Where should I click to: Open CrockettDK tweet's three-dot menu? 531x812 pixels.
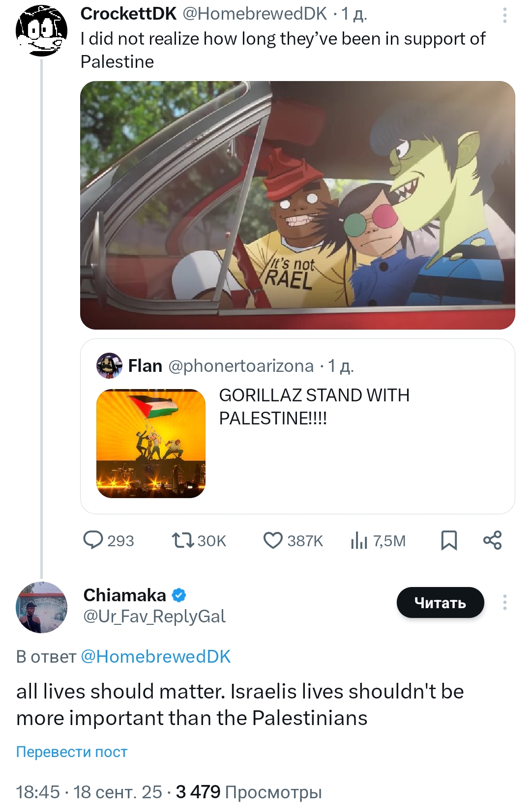point(504,16)
